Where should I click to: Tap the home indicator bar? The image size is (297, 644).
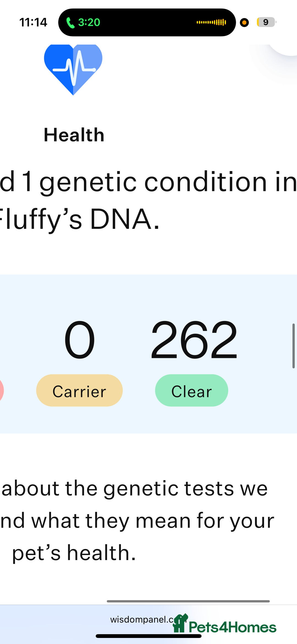pos(148,636)
